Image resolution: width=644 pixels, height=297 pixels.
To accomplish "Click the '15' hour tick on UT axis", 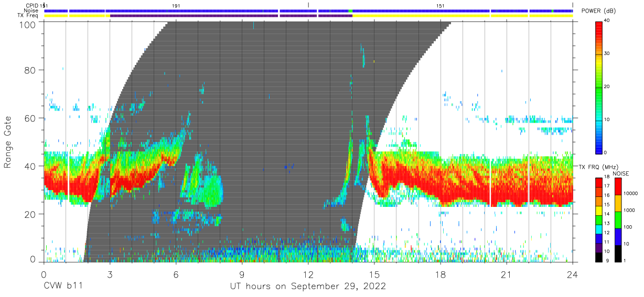I will coord(374,273).
